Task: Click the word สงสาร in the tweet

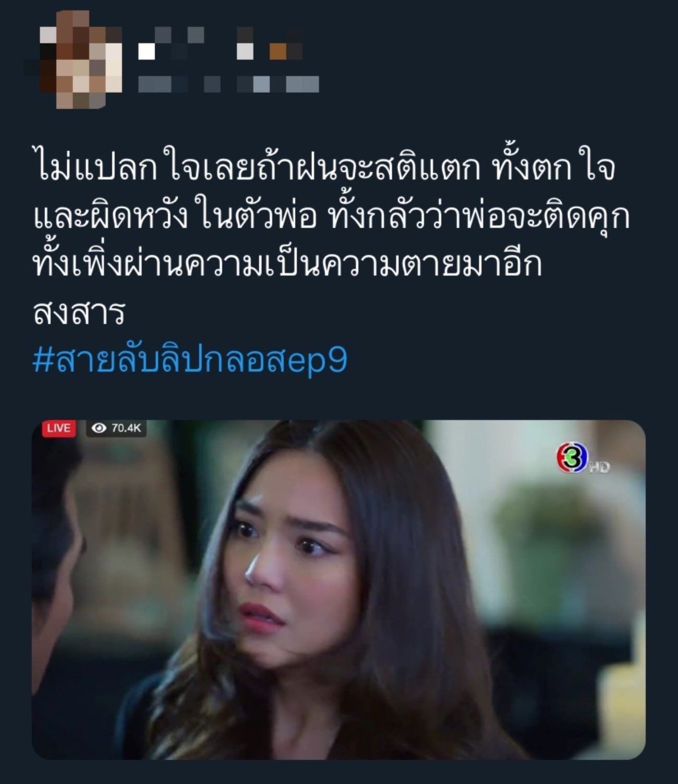Action: 79,312
